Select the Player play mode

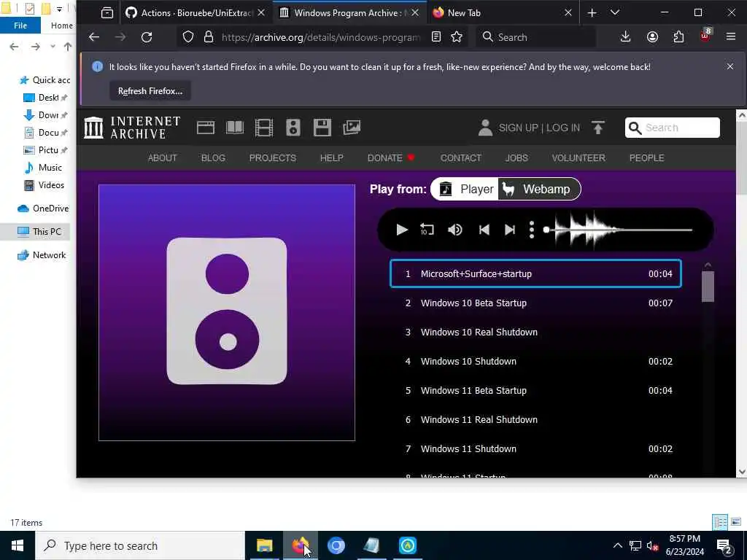pyautogui.click(x=465, y=189)
